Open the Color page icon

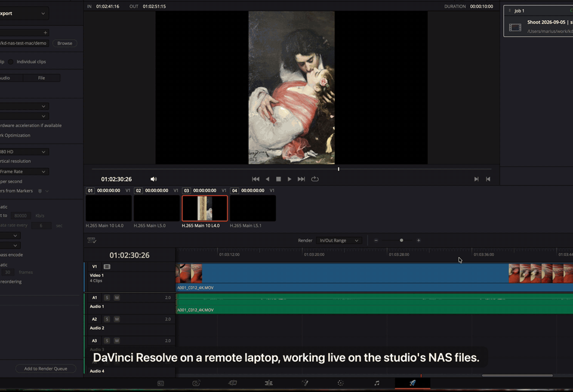pos(341,383)
